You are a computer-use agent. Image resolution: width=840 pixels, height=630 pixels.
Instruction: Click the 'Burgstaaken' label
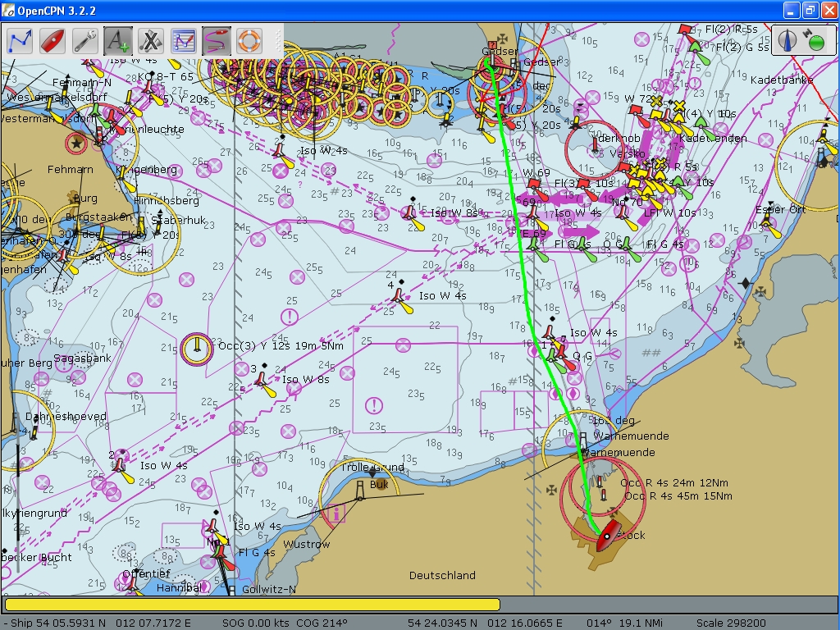click(98, 217)
